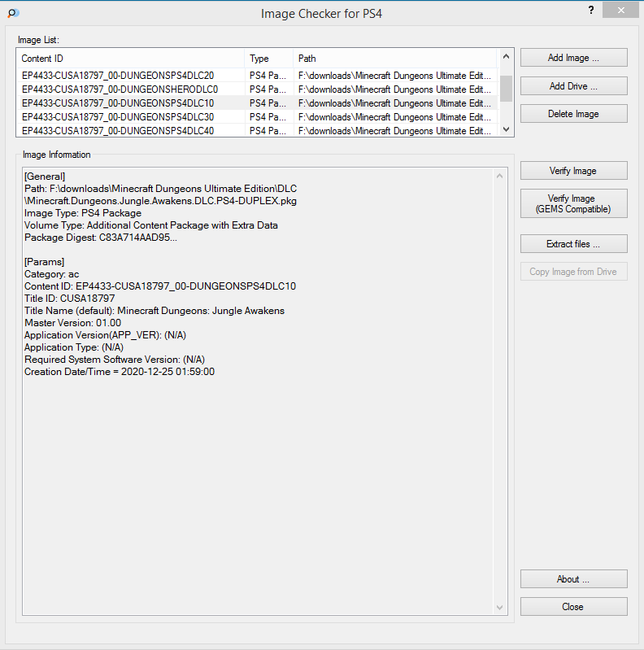Click the Title Name (default) line
The width and height of the screenshot is (644, 650).
coord(154,311)
